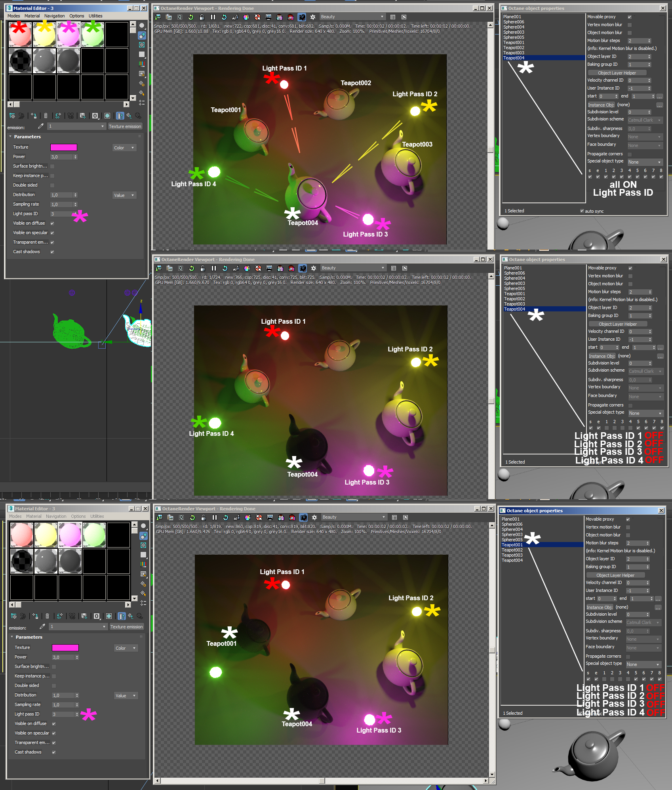672x790 pixels.
Task: Click the AF autofocus icon in top viewport
Action: (x=235, y=17)
